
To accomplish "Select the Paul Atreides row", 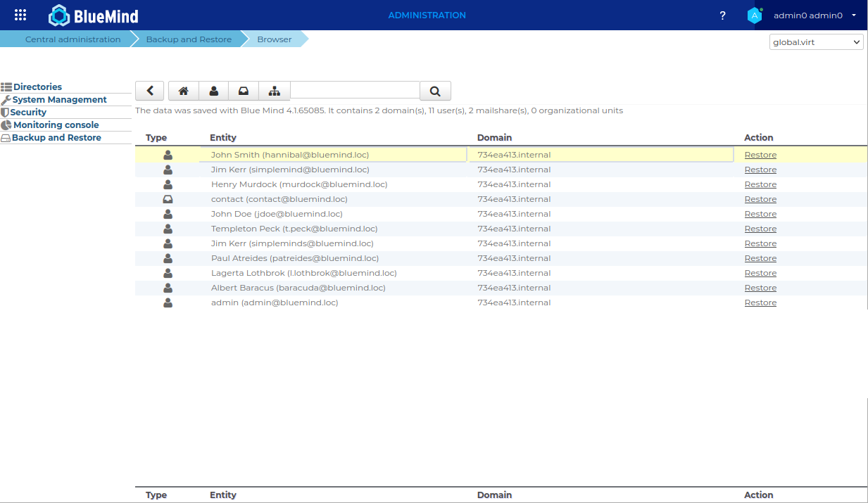I will [x=295, y=258].
